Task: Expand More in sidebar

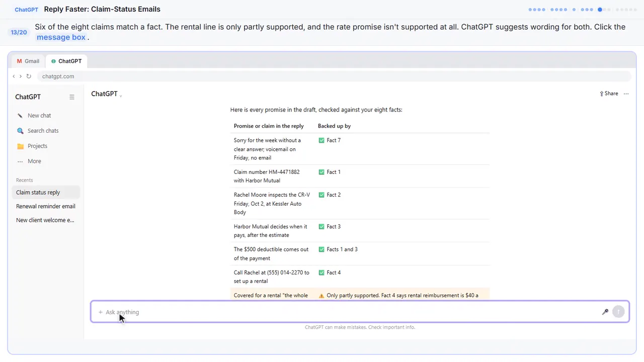Action: coord(45,161)
